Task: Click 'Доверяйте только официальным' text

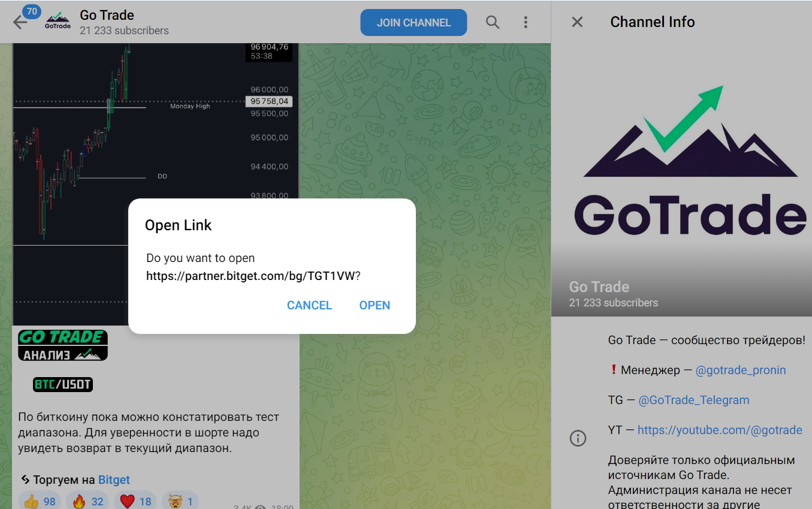Action: [x=701, y=460]
